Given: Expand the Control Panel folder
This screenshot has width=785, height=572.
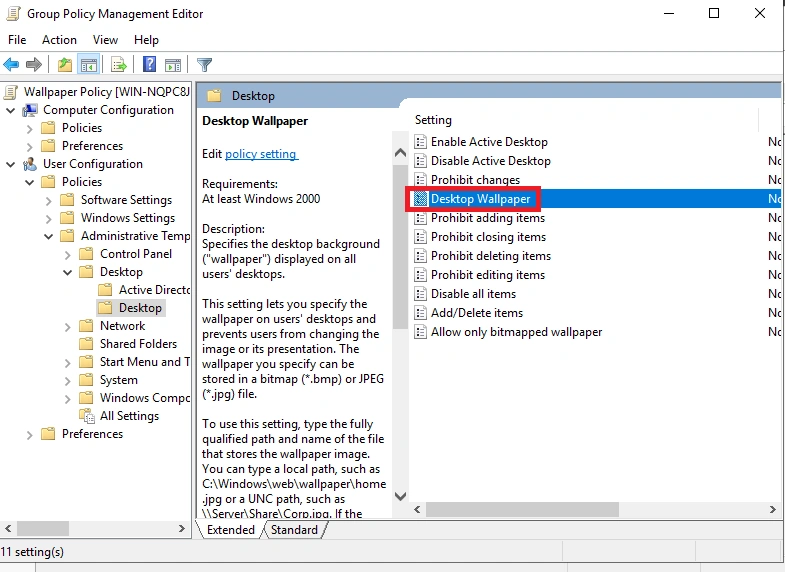Looking at the screenshot, I should [x=68, y=255].
